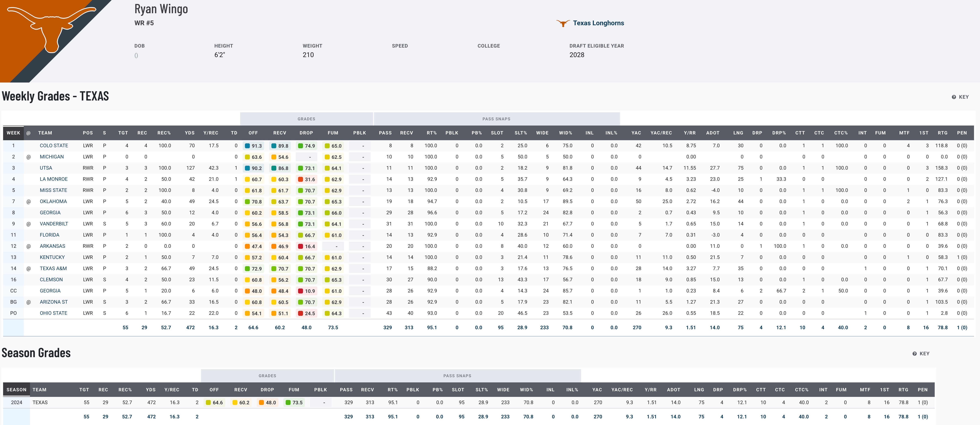980x425 pixels.
Task: Click the 158.3 RTG value for UTSA
Action: [x=942, y=168]
